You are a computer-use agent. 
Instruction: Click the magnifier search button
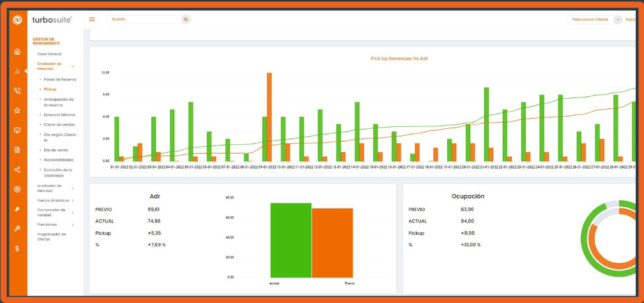[x=186, y=20]
